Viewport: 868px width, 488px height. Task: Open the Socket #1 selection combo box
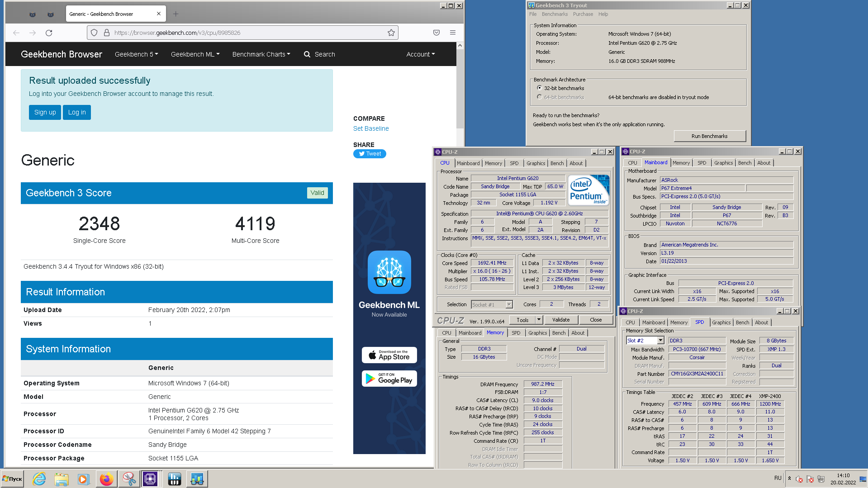[492, 305]
